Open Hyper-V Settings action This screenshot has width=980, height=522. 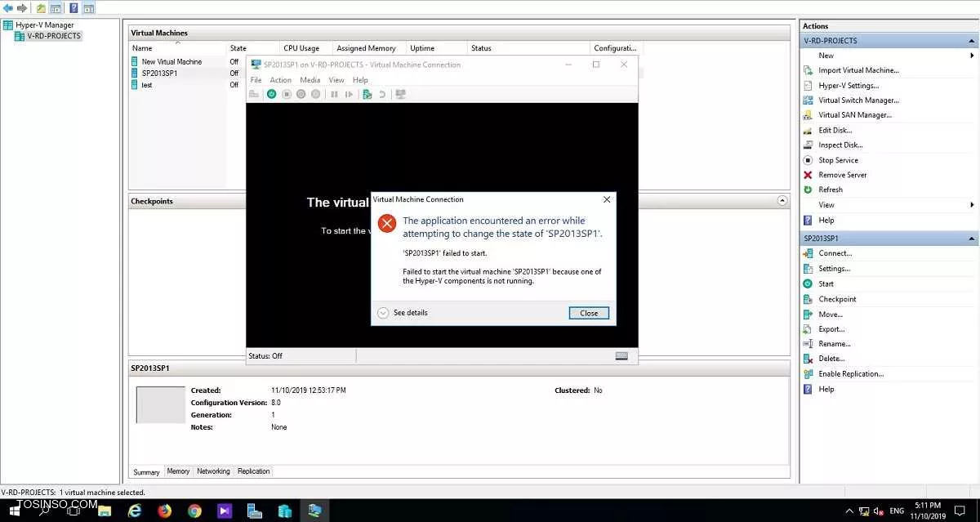[849, 86]
